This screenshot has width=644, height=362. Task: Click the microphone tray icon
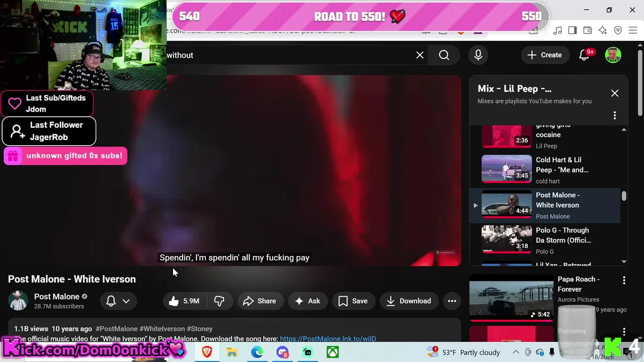click(x=552, y=352)
